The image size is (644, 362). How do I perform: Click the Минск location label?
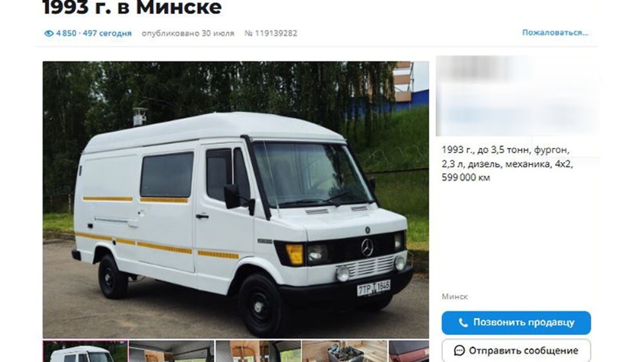(455, 297)
